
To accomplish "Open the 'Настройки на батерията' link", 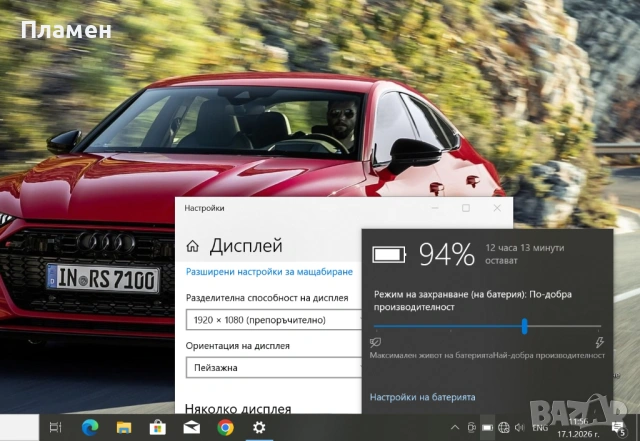I will (422, 398).
